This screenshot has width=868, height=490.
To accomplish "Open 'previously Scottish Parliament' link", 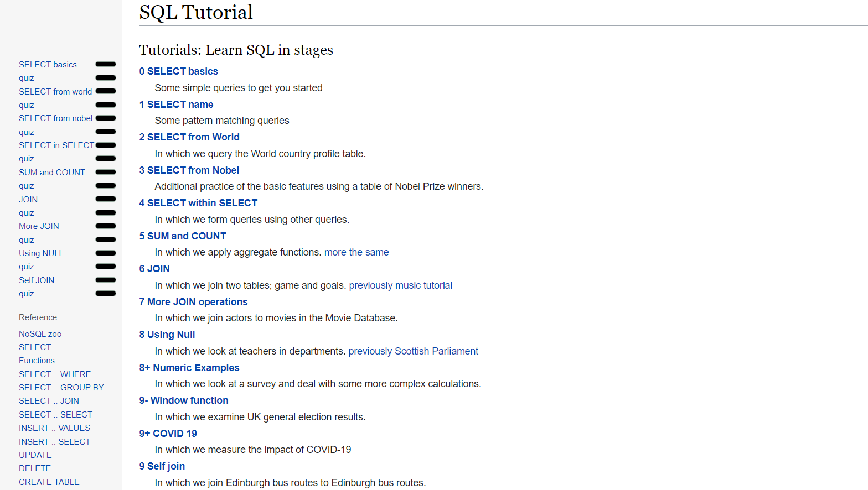I will 413,351.
